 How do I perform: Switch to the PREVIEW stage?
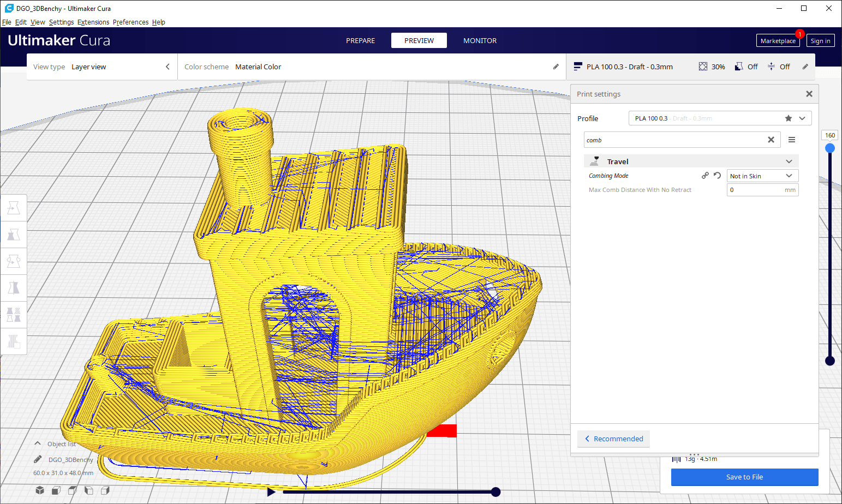click(x=419, y=40)
